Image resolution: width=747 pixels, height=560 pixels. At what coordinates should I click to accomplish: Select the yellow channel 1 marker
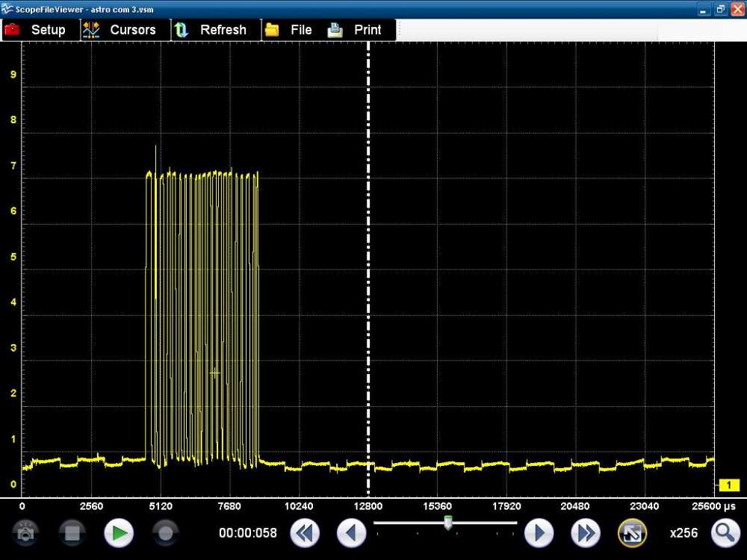click(x=728, y=485)
